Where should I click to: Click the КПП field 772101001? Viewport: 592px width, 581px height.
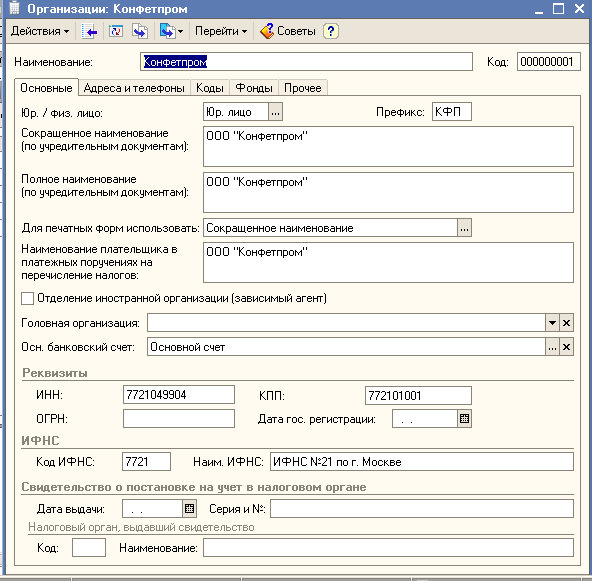coord(418,395)
